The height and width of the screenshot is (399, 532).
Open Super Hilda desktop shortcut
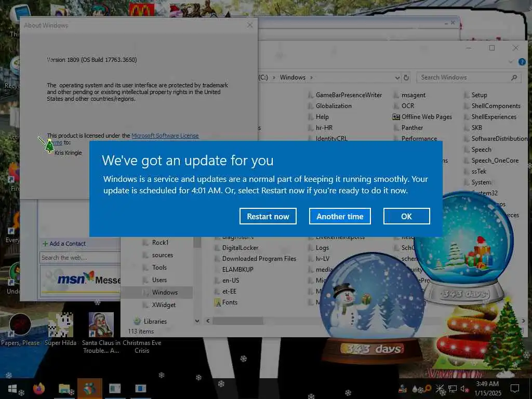click(x=60, y=330)
